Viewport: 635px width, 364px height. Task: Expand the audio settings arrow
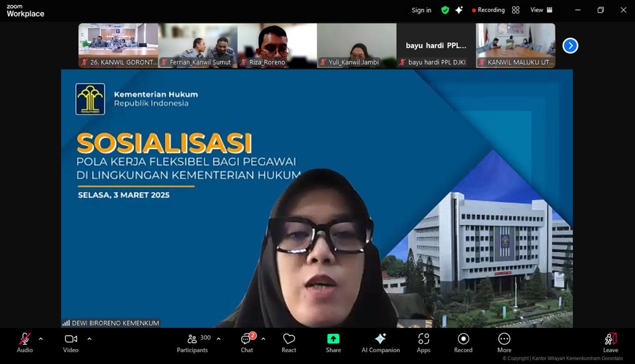tap(40, 339)
